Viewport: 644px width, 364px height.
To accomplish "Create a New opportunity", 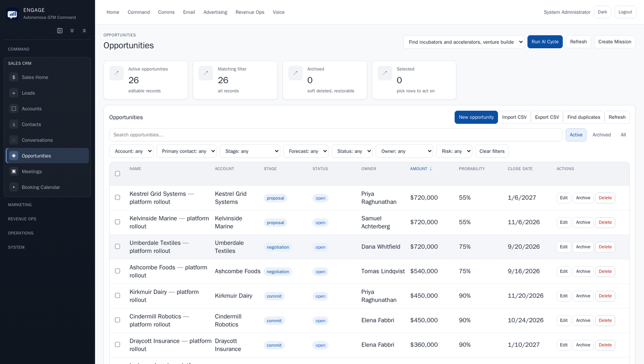I will point(476,117).
